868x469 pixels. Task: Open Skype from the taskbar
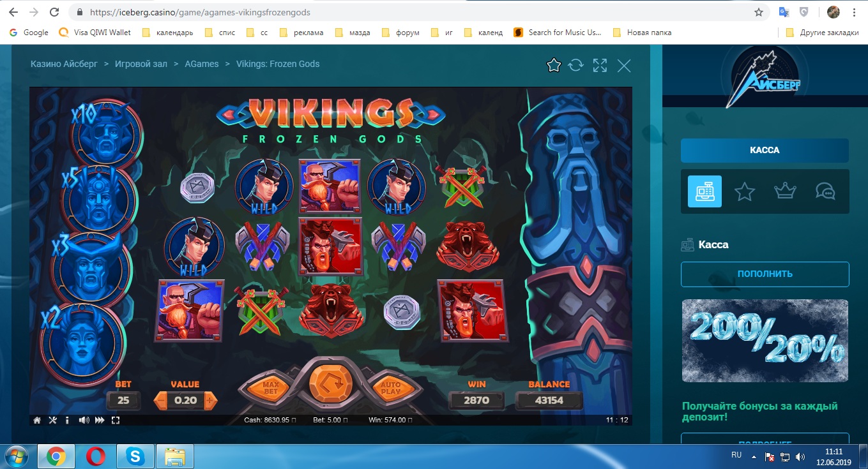click(x=135, y=456)
